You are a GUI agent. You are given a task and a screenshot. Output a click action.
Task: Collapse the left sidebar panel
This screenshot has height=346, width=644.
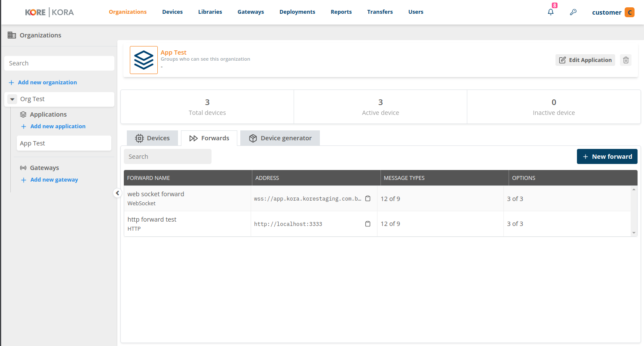[117, 193]
